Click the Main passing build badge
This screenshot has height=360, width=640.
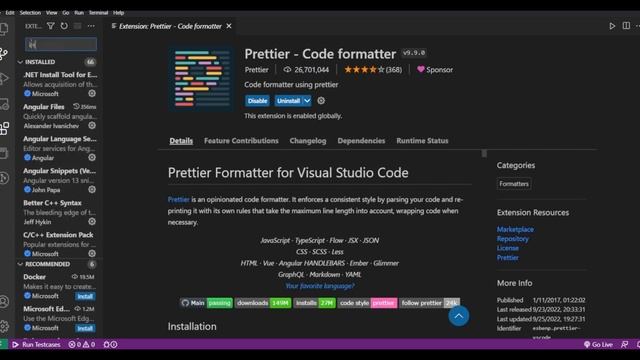(x=207, y=303)
